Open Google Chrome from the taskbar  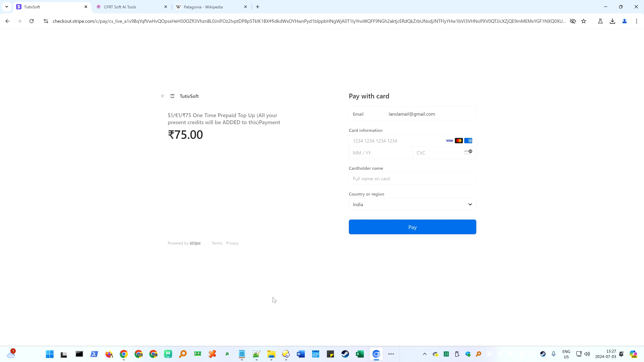pyautogui.click(x=124, y=354)
